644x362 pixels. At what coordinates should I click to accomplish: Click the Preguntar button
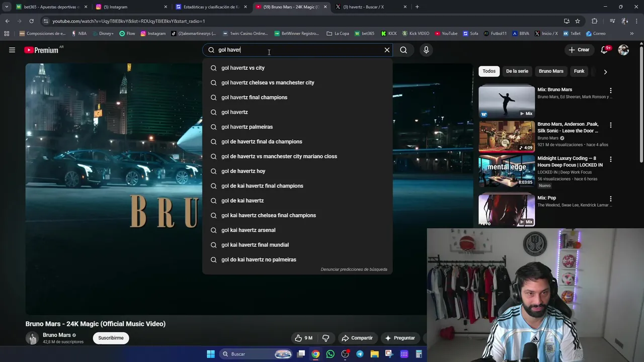(x=400, y=338)
